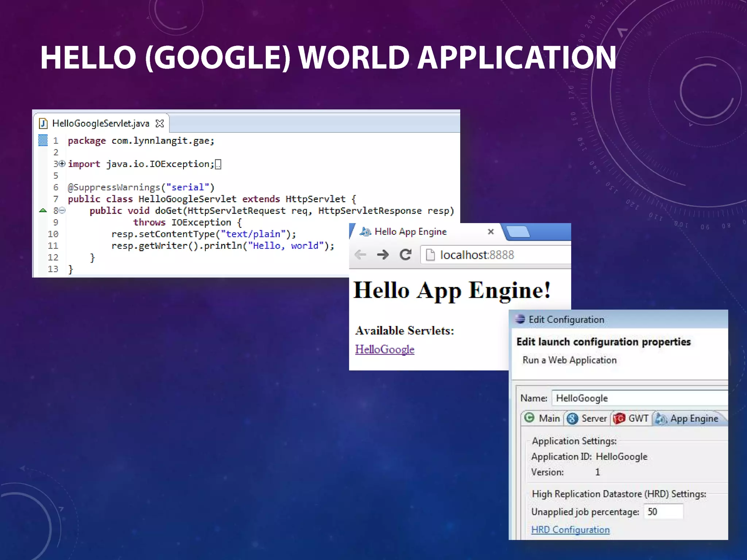Click the Unapplied job percentage field
747x560 pixels.
(663, 512)
